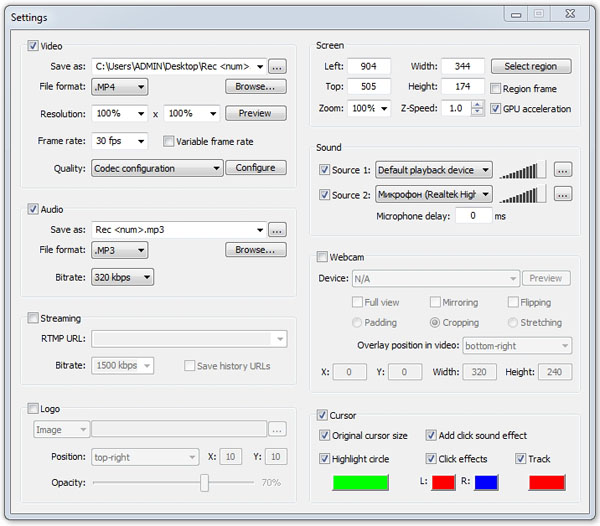
Task: Expand the Quality Codec configuration dropdown
Action: tap(157, 168)
